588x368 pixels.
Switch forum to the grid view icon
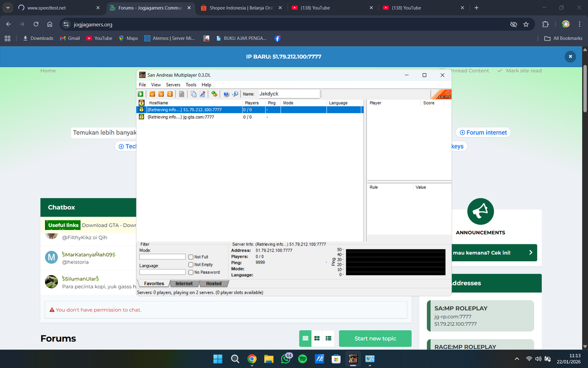pos(317,339)
